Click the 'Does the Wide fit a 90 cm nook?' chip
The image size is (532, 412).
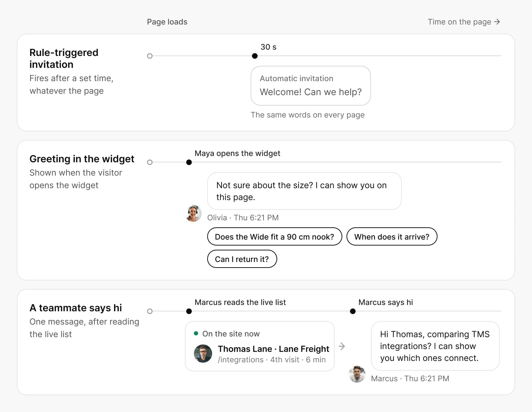(274, 236)
